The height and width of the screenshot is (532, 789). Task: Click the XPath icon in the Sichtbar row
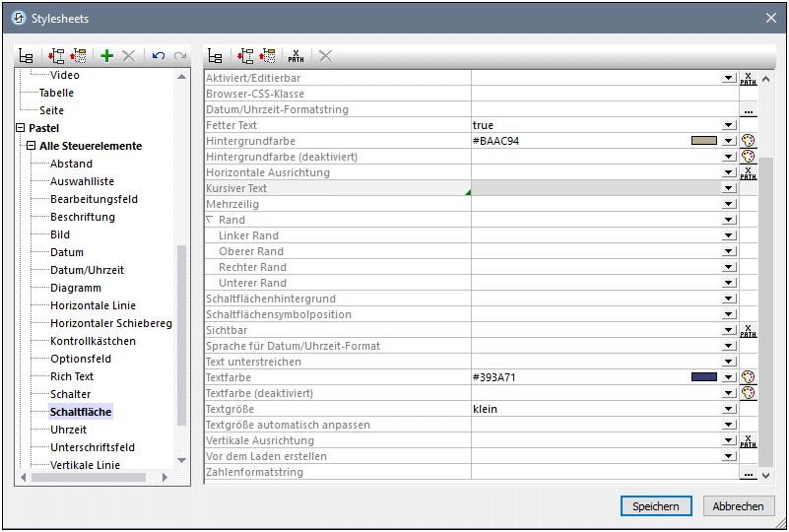click(749, 330)
